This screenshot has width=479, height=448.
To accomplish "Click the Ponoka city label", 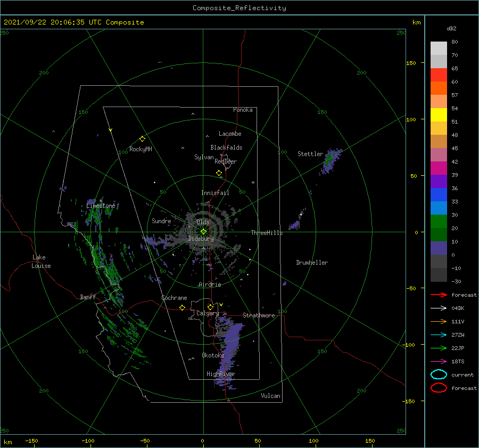I will [x=243, y=110].
